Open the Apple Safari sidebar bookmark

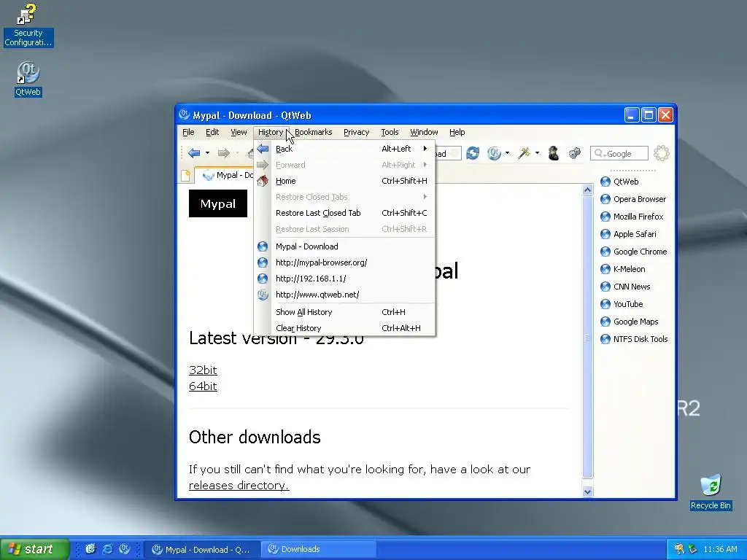[x=628, y=234]
